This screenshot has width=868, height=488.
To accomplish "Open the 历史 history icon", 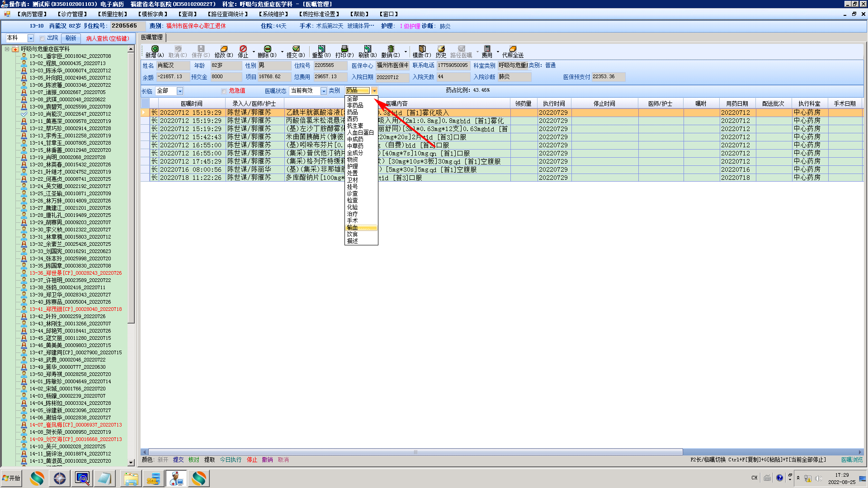I will [x=441, y=49].
